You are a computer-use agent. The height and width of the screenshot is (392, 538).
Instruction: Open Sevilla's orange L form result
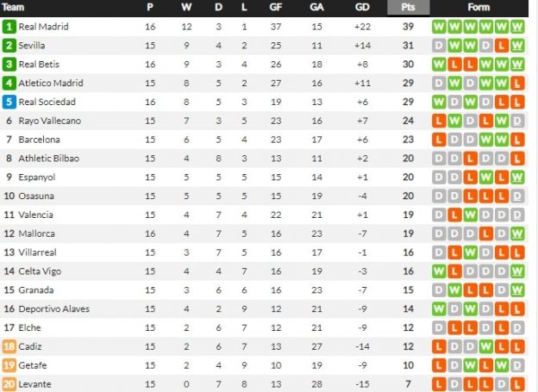tap(501, 46)
